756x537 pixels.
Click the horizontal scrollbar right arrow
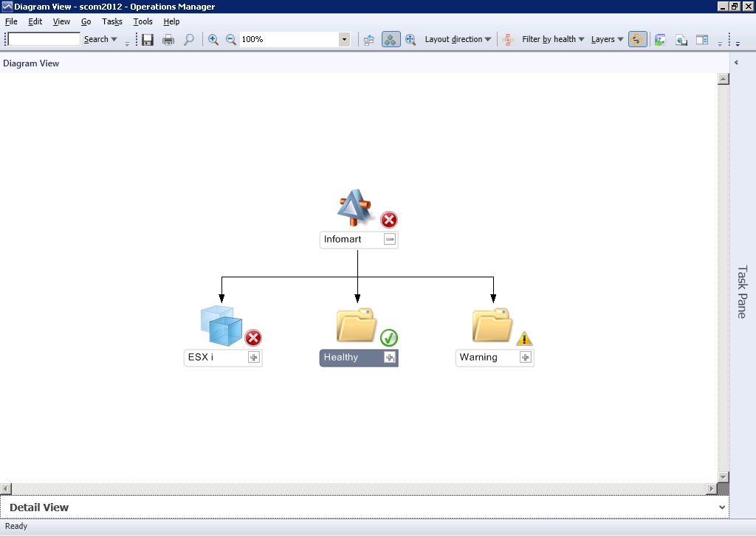[712, 489]
